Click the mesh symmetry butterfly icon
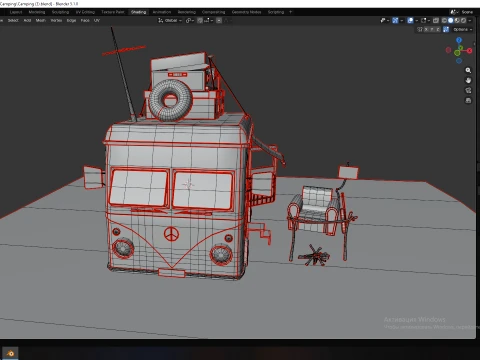480x360 pixels. point(420,30)
